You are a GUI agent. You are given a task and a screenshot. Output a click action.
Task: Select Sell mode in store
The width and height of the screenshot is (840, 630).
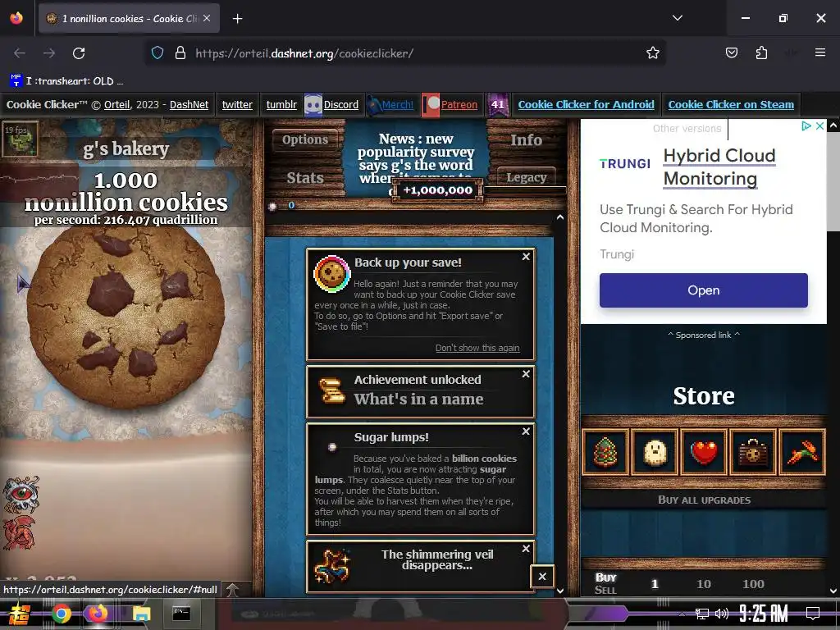coord(605,590)
